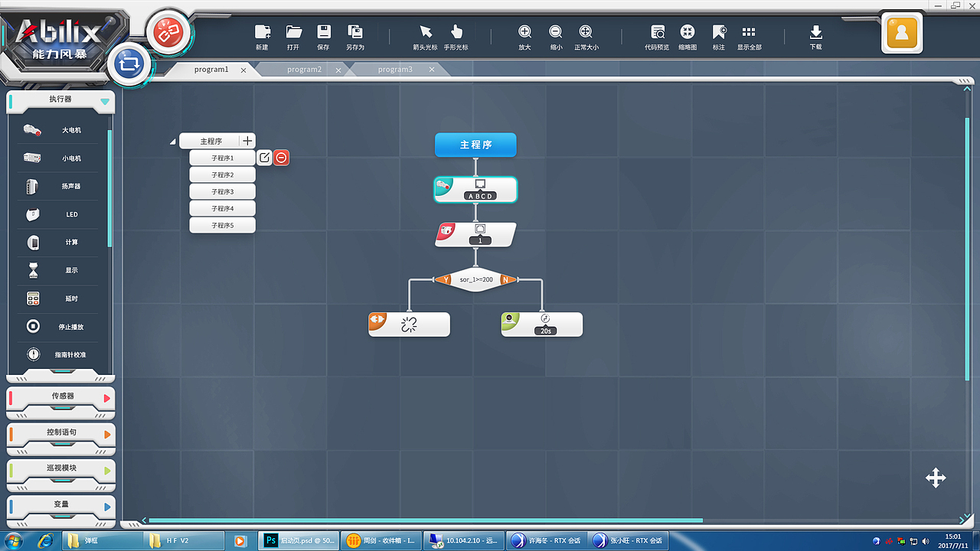Expand the 传感器 sensor panel

click(106, 398)
